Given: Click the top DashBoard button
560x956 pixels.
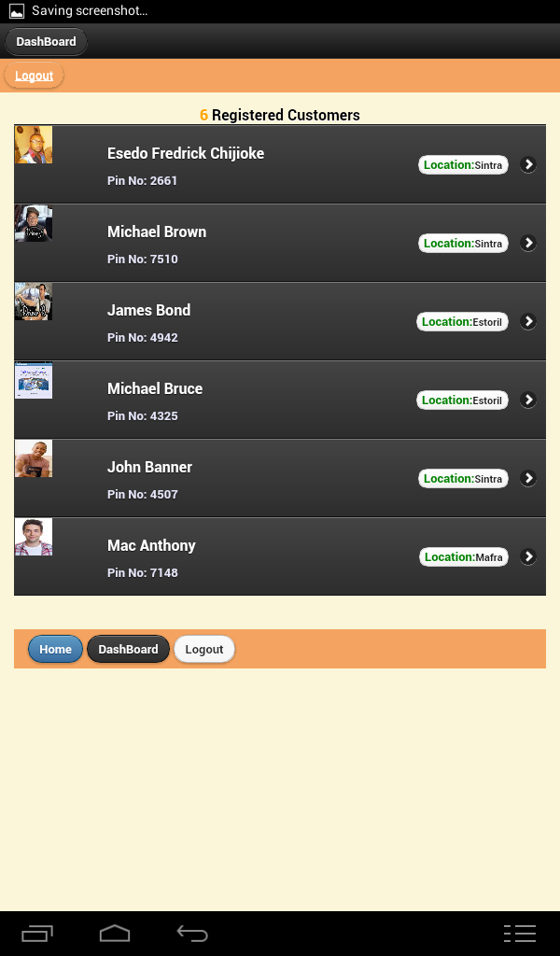Looking at the screenshot, I should 47,41.
